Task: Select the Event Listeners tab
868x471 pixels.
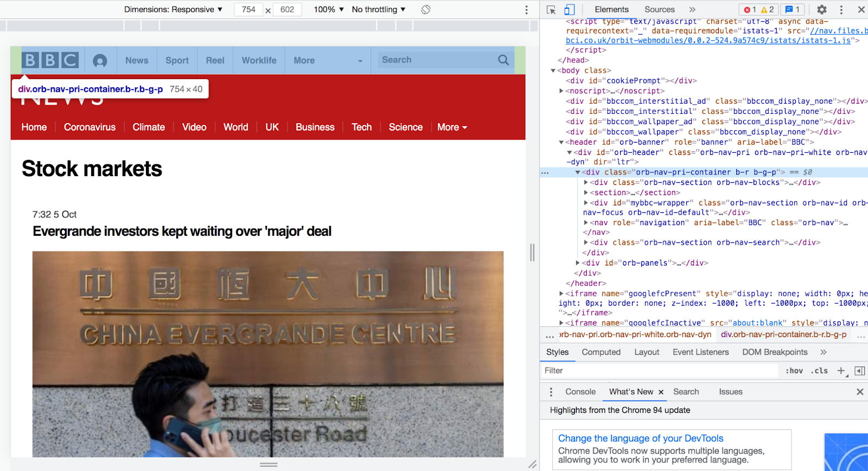Action: pos(700,352)
